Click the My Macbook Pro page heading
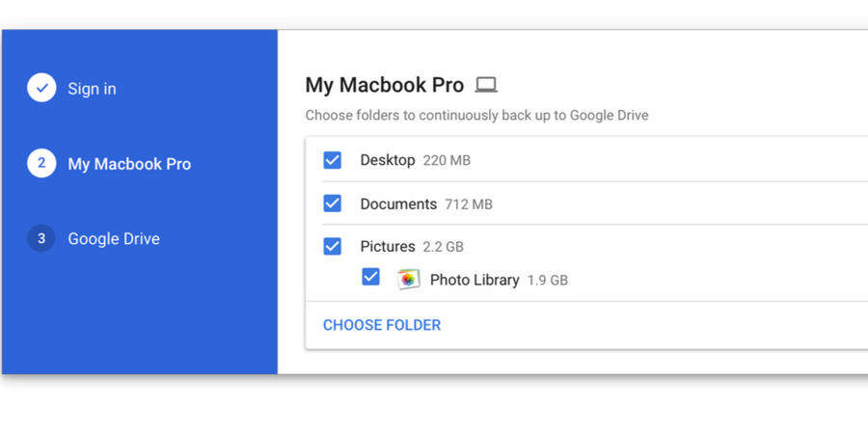 point(385,85)
